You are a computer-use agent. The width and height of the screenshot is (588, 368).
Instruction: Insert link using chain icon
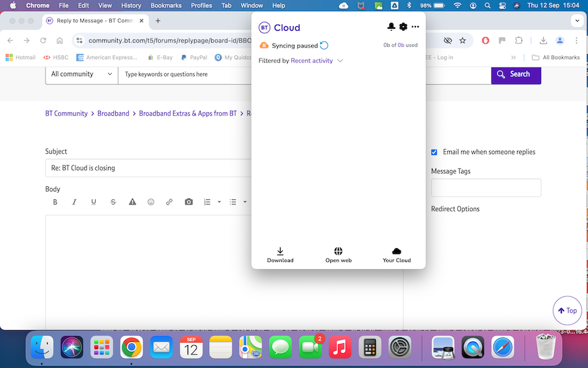click(x=169, y=202)
